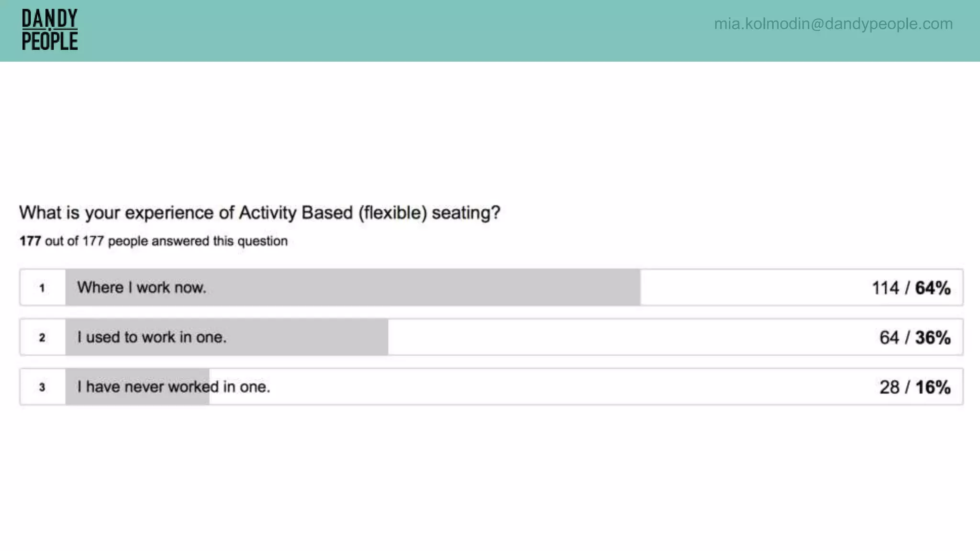Click the "177 out of 177 people answered" text
Image resolution: width=980 pixels, height=551 pixels.
pos(153,241)
